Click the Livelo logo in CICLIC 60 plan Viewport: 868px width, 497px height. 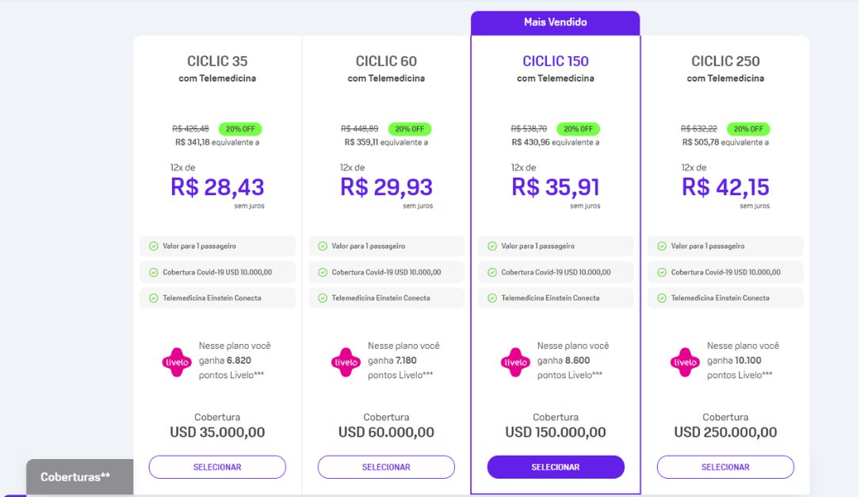[346, 362]
